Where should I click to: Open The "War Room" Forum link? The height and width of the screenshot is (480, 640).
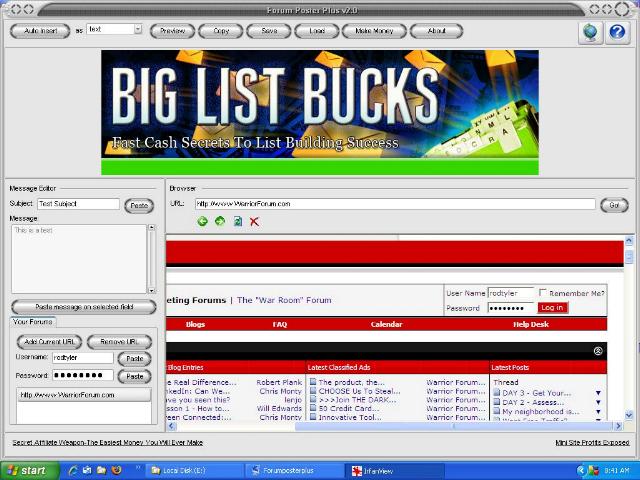[284, 300]
